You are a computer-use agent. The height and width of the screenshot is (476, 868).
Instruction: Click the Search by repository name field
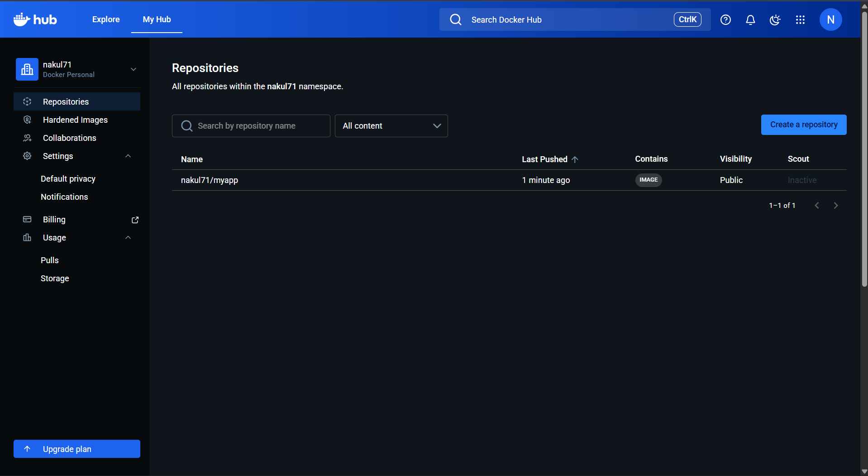coord(251,126)
